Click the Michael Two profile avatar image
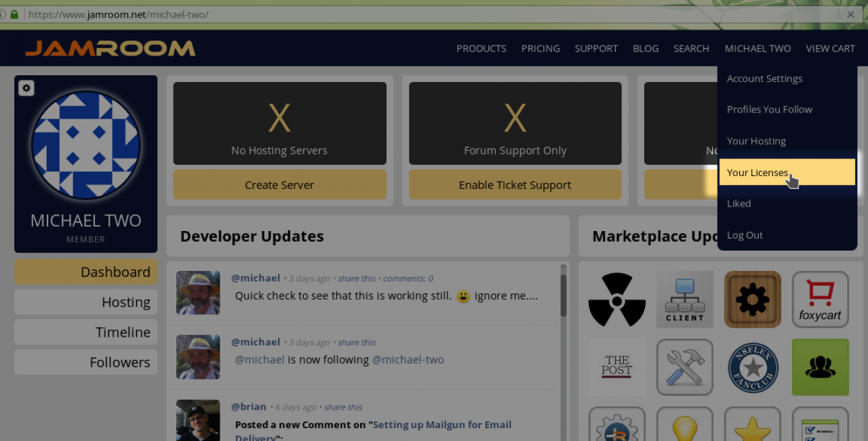This screenshot has width=868, height=441. 86,145
